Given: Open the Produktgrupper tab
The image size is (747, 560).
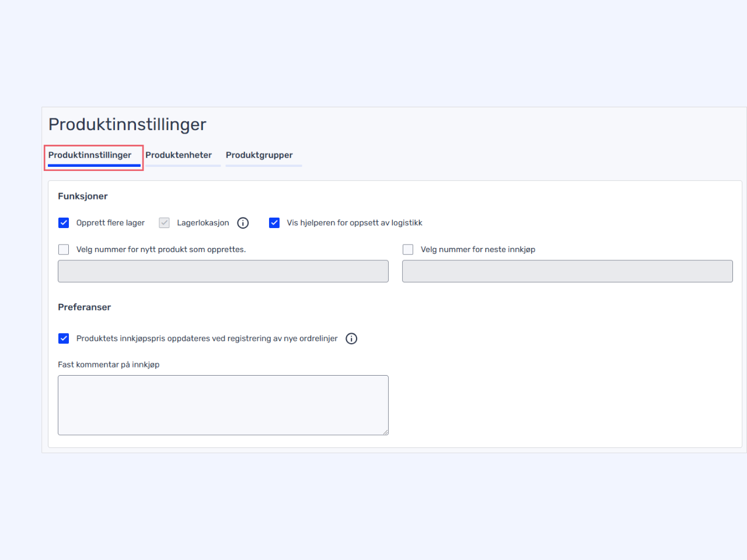Looking at the screenshot, I should pyautogui.click(x=263, y=156).
